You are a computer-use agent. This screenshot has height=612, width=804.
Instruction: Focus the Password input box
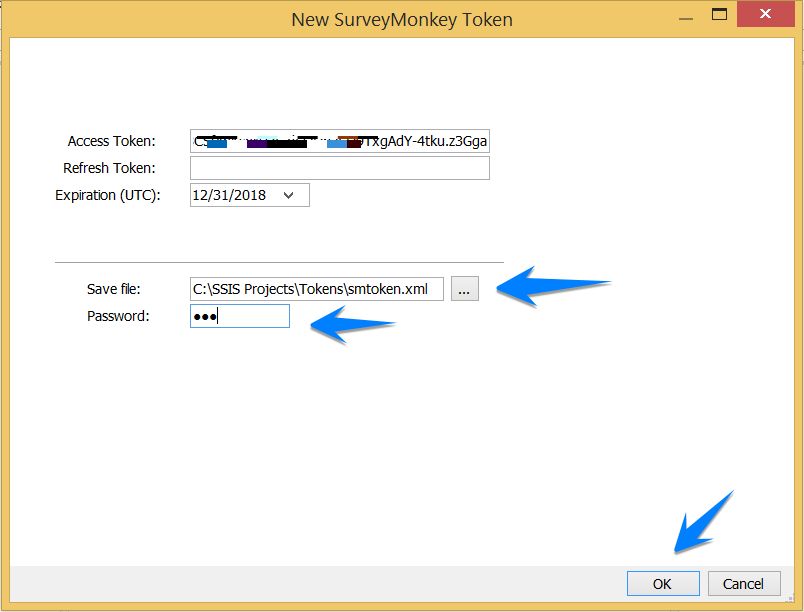click(x=239, y=316)
